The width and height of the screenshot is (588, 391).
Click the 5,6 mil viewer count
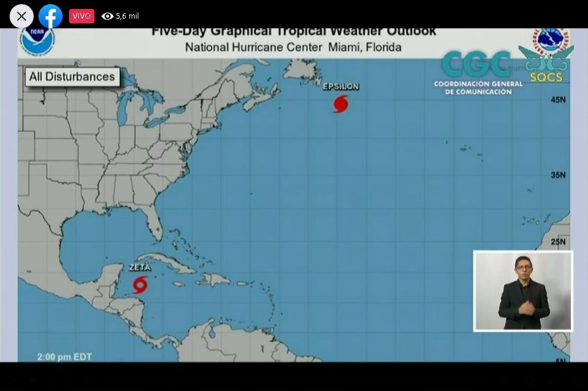click(x=127, y=16)
